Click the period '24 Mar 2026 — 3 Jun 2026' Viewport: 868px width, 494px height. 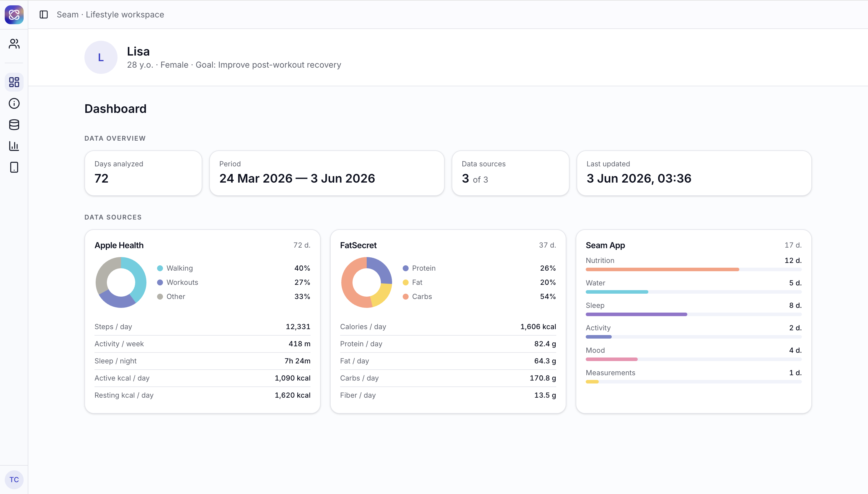[x=297, y=178]
